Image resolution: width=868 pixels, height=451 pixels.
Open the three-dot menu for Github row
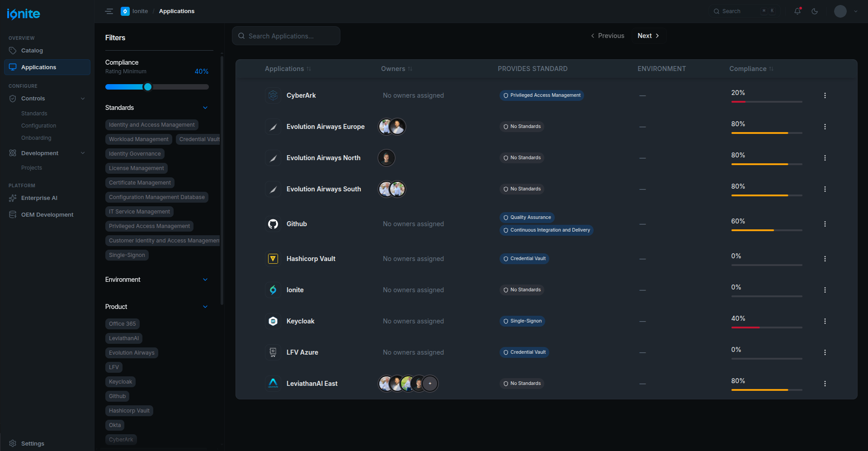[825, 224]
